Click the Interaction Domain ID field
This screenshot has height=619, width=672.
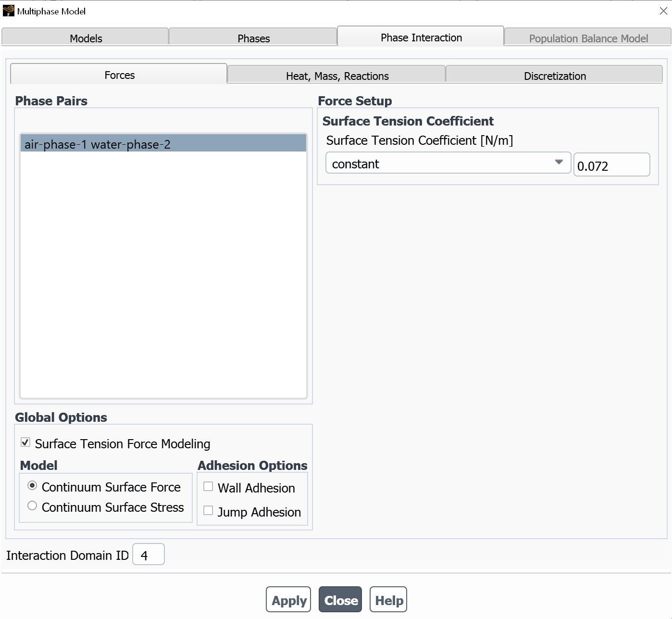[x=149, y=555]
